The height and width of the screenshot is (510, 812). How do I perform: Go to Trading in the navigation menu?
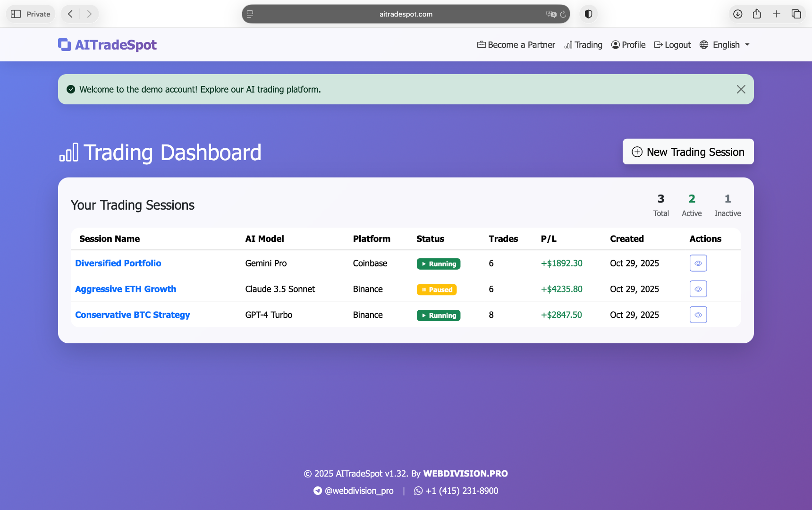point(583,45)
